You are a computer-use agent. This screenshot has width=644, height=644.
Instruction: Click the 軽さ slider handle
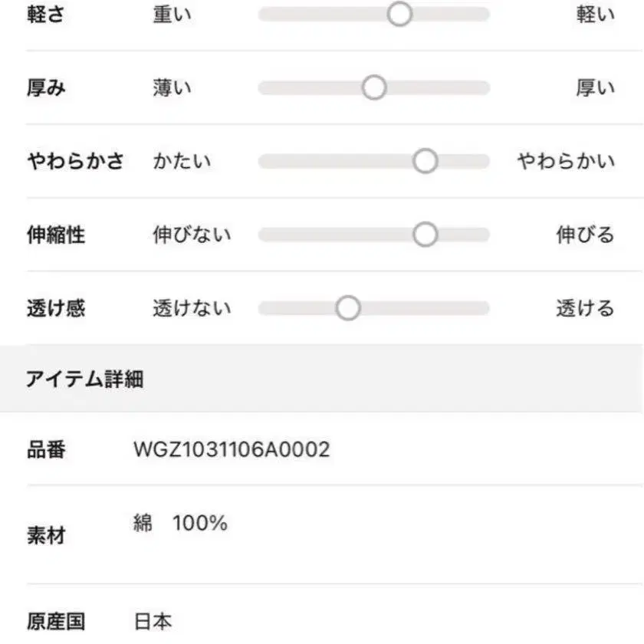coord(399,14)
